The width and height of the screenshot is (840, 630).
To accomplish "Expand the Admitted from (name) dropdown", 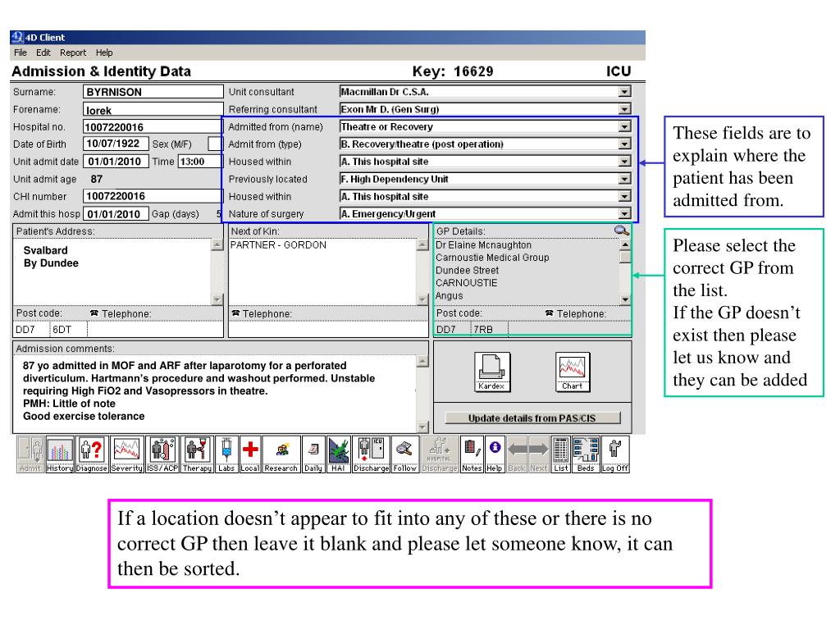I will [624, 127].
